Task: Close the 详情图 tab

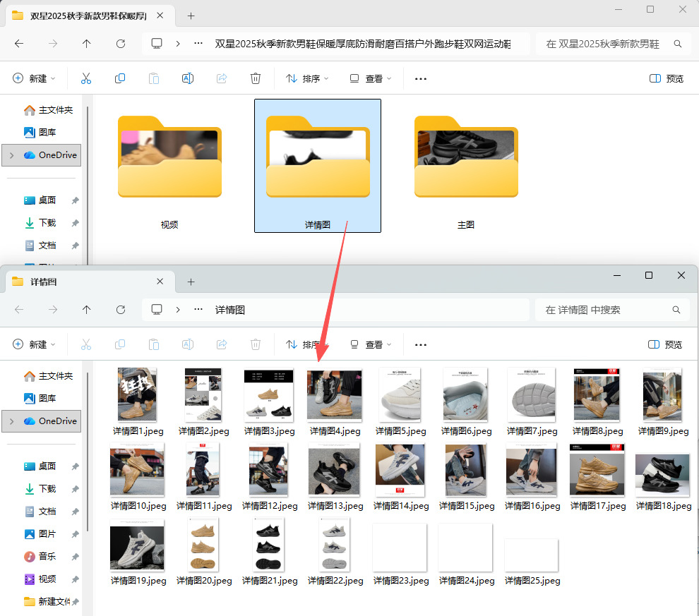Action: [x=160, y=282]
